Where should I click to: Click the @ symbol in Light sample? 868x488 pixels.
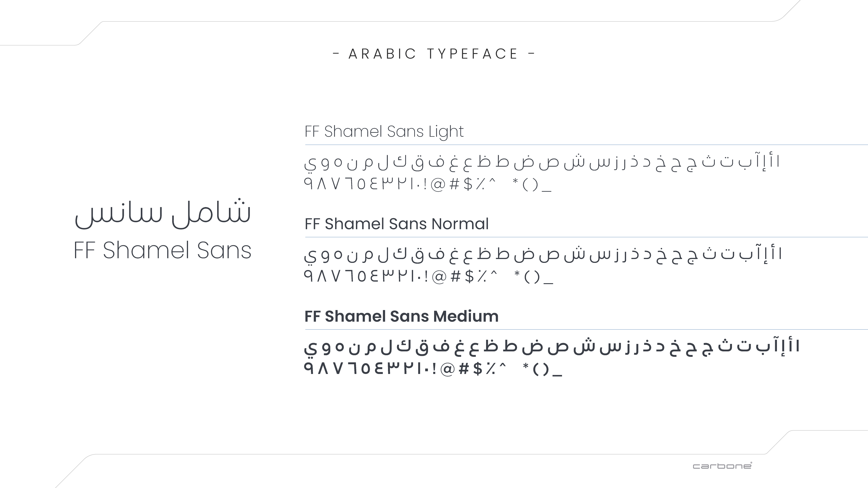click(x=438, y=184)
